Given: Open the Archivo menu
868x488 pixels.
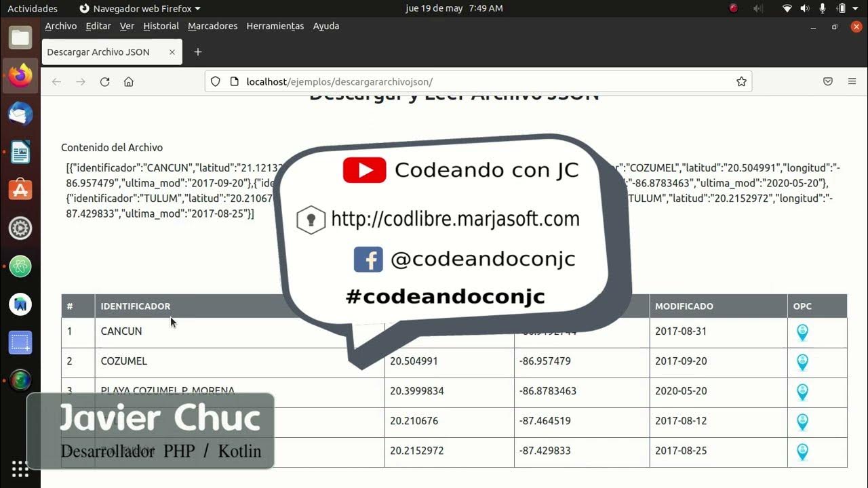Looking at the screenshot, I should [60, 26].
